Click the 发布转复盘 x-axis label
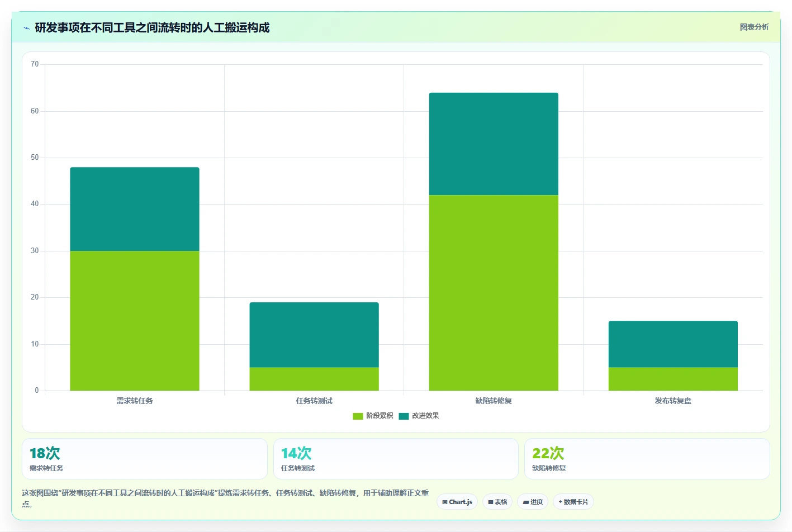This screenshot has height=532, width=792. click(673, 401)
